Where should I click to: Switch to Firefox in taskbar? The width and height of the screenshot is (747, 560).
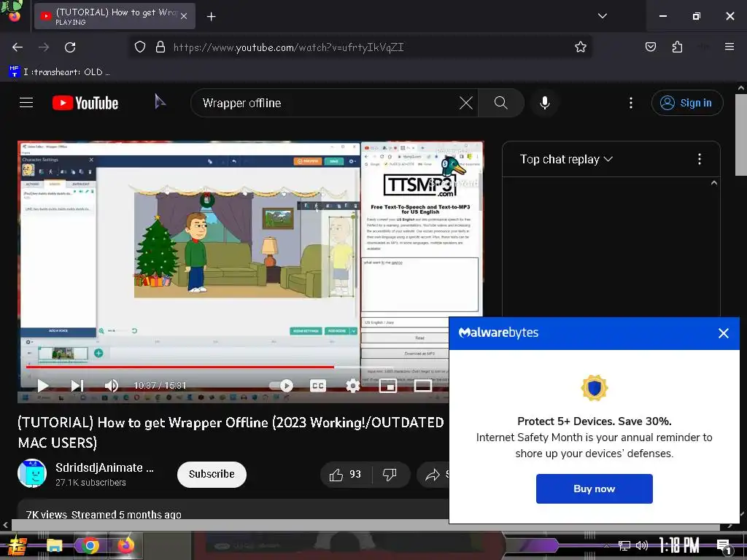pos(125,546)
